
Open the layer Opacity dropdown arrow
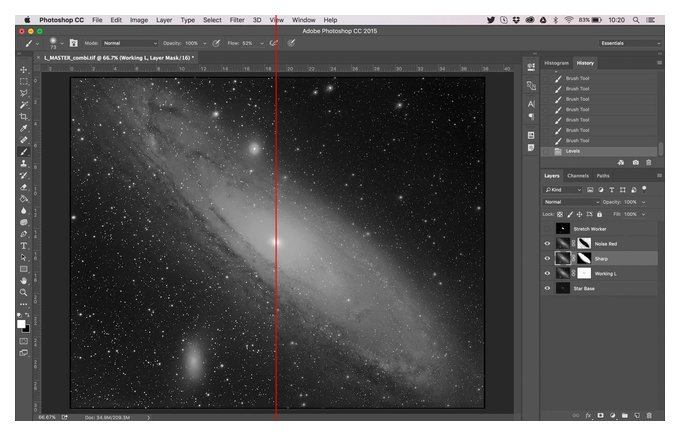coord(643,202)
